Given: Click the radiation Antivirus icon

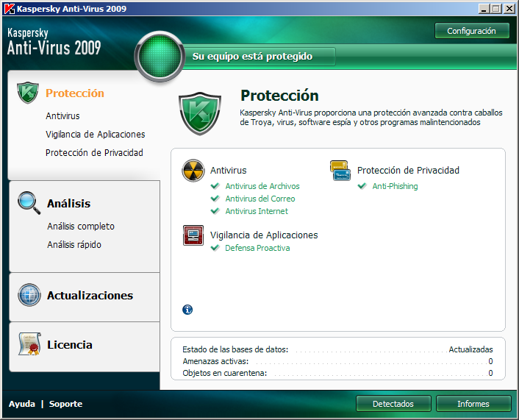Looking at the screenshot, I should [x=193, y=171].
